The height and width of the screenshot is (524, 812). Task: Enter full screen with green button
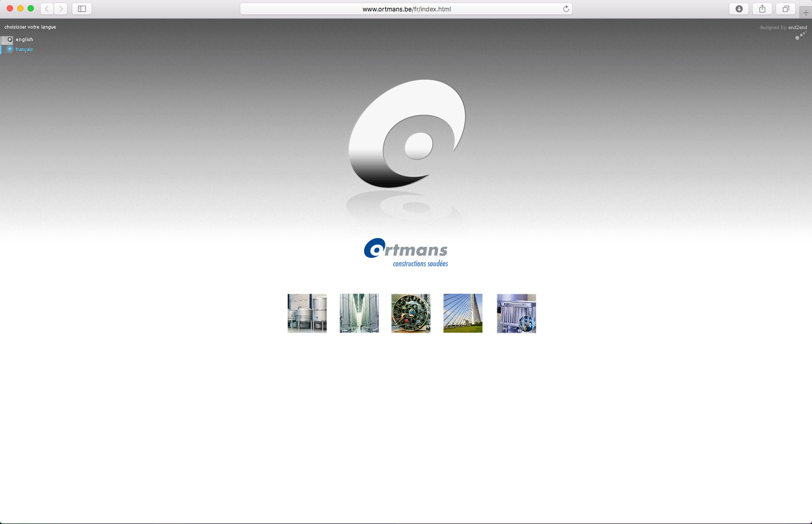(x=31, y=8)
